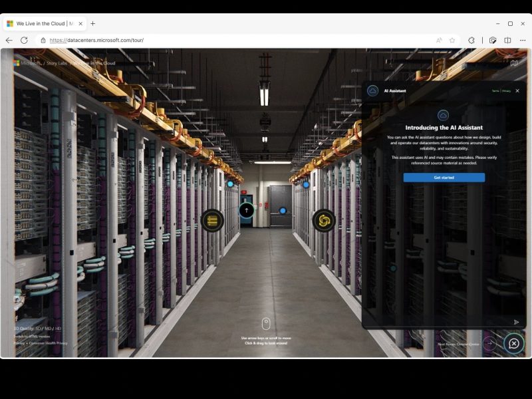Screen dimensions: 532x399
Task: Open the yellow info hotspot on the left racks
Action: (213, 220)
